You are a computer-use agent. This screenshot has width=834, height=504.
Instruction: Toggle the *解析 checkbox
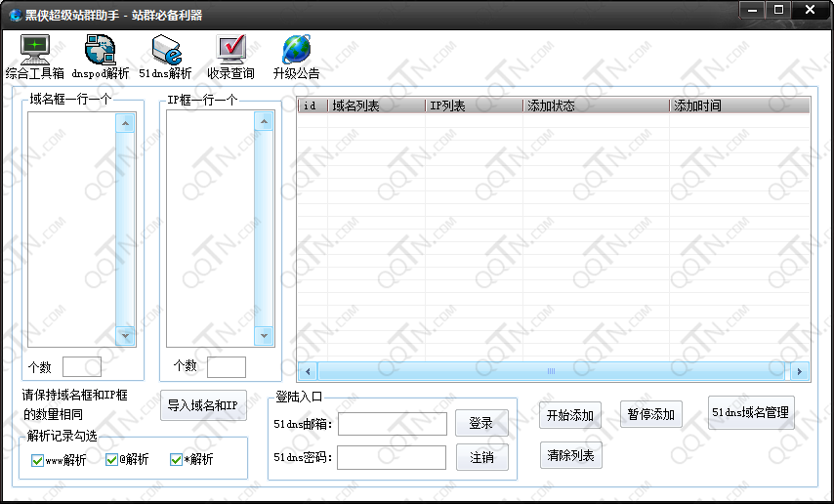point(177,461)
